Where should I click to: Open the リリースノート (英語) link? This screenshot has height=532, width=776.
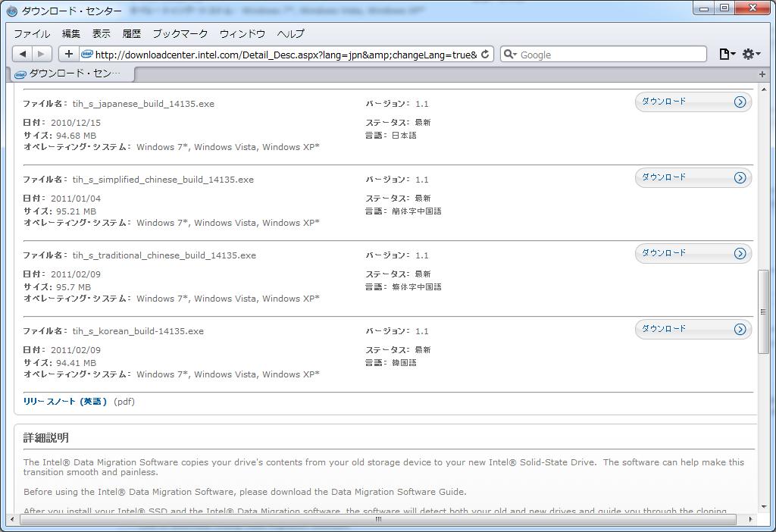(x=65, y=402)
